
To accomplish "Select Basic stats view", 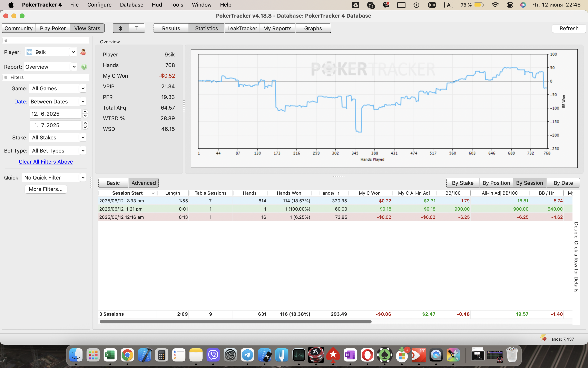I will (113, 183).
